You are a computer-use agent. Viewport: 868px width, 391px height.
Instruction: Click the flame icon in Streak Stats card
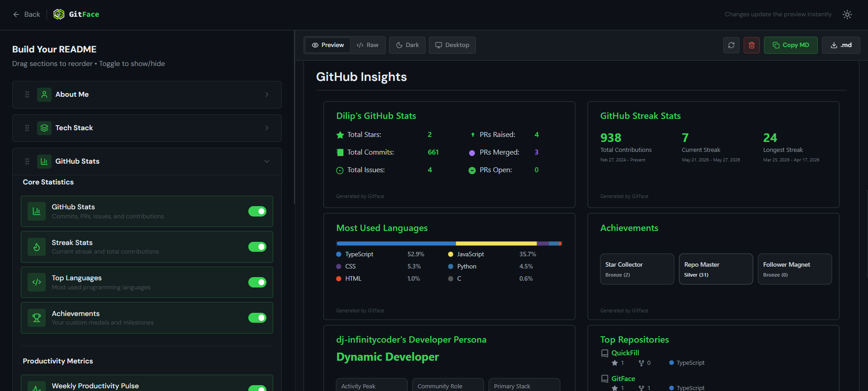tap(37, 247)
